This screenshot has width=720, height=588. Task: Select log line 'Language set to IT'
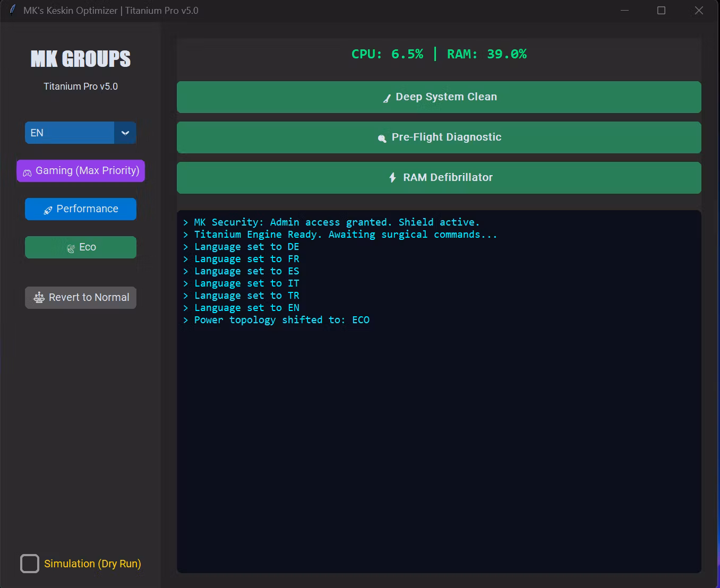(x=241, y=283)
